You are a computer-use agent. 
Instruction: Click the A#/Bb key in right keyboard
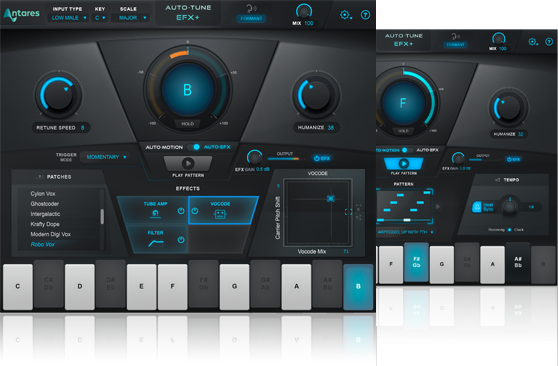[518, 262]
